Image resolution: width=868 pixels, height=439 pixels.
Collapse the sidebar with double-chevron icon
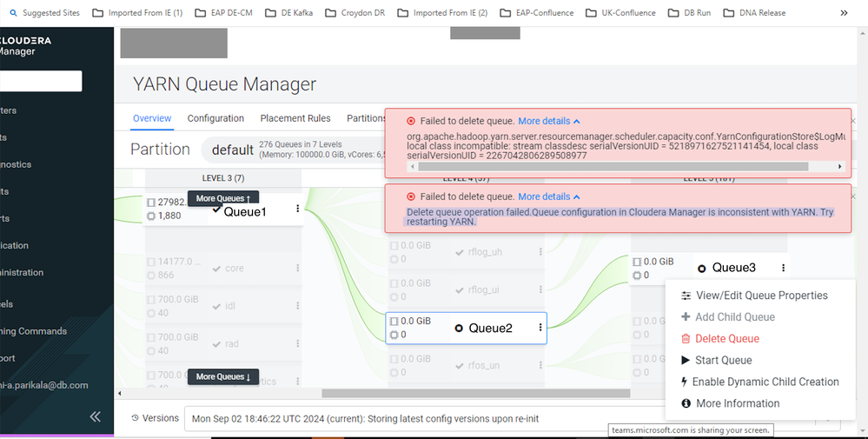click(96, 416)
